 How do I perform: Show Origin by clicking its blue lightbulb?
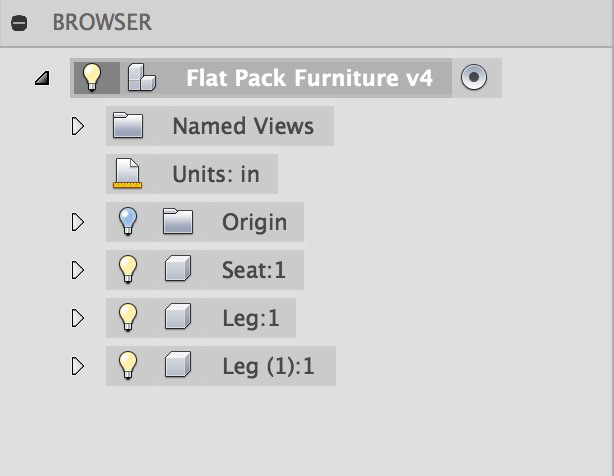[x=128, y=221]
